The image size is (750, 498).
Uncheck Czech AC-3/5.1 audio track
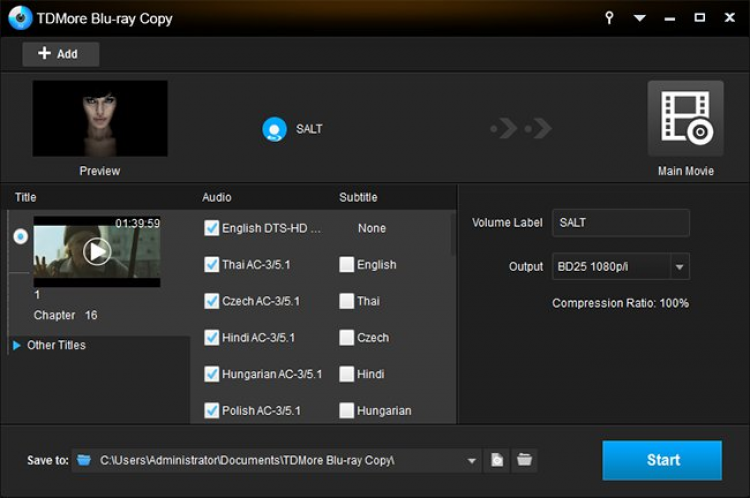click(x=211, y=301)
